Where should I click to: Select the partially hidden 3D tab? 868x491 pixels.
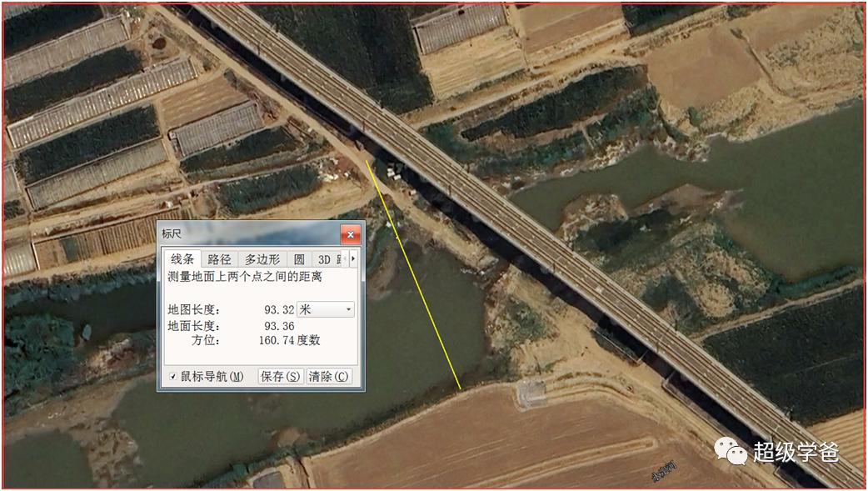(328, 259)
